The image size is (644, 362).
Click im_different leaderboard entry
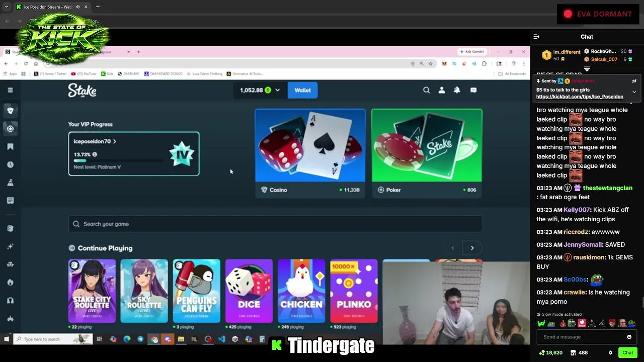[x=561, y=55]
